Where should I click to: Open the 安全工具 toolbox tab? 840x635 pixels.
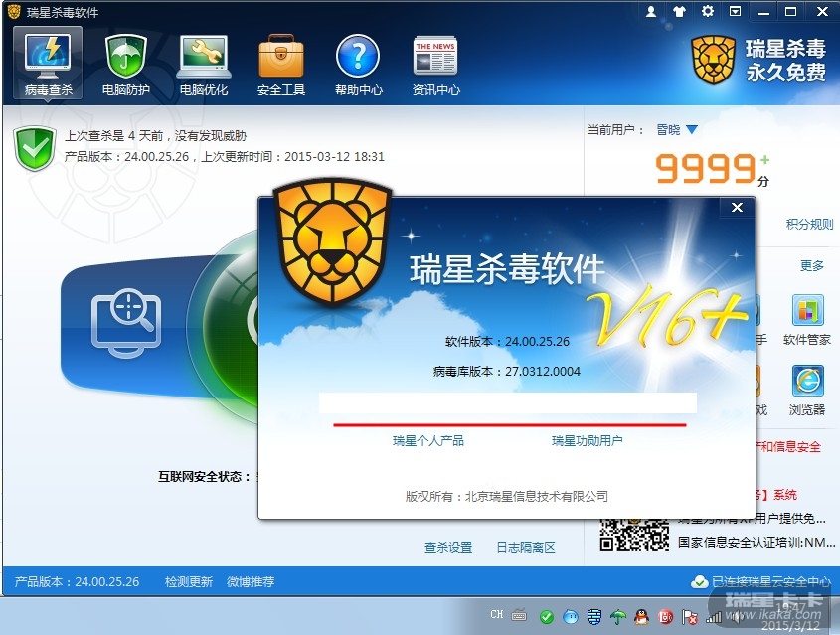pyautogui.click(x=280, y=64)
